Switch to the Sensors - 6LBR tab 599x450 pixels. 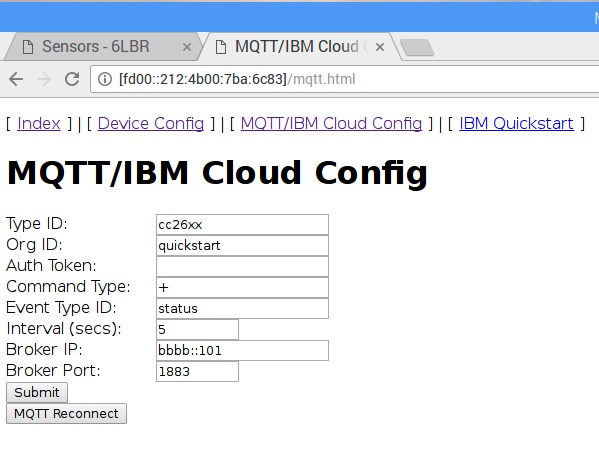tap(102, 47)
